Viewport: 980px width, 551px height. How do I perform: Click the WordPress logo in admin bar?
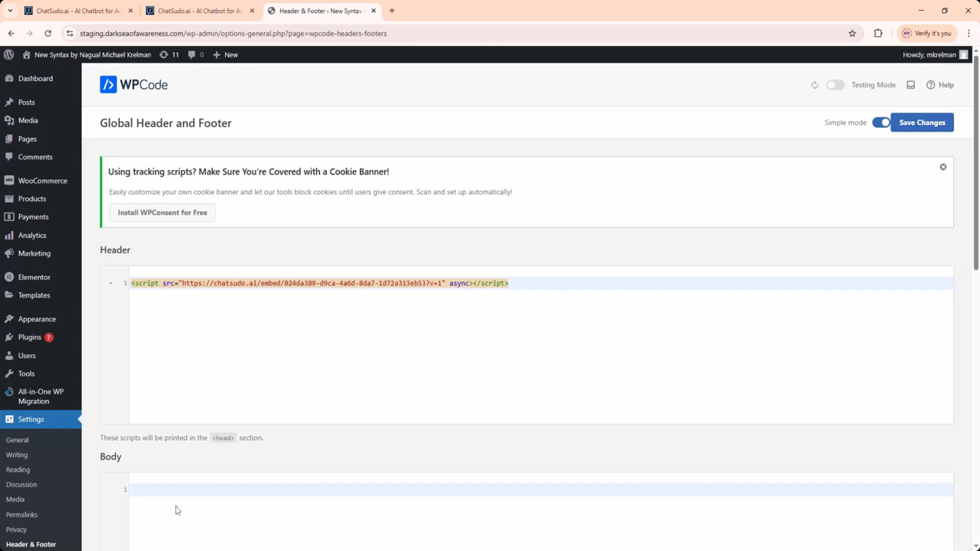coord(8,54)
